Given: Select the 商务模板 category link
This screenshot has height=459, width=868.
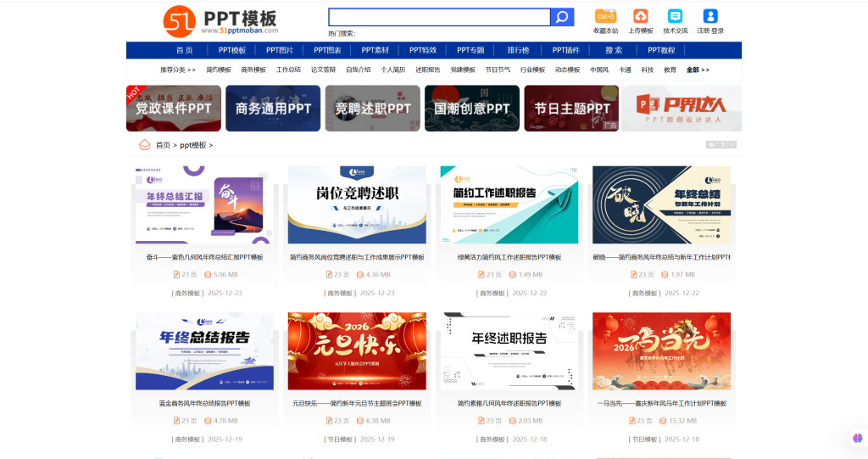Looking at the screenshot, I should click(x=253, y=70).
